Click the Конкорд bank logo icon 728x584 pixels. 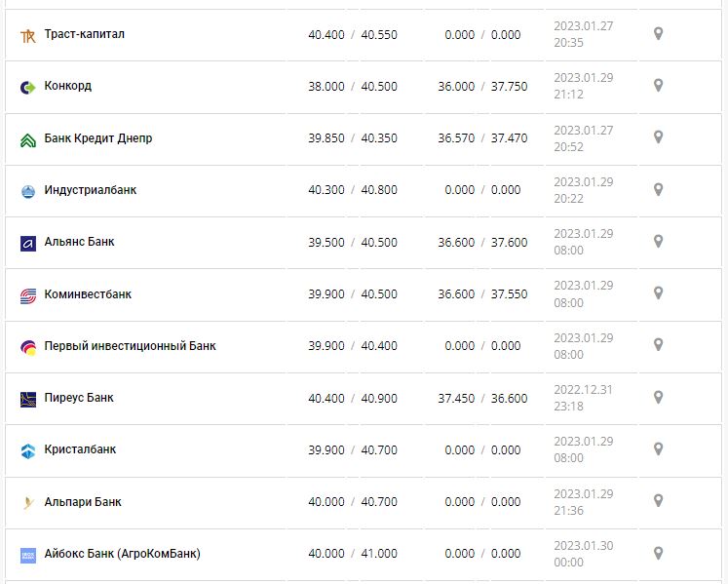tap(27, 87)
